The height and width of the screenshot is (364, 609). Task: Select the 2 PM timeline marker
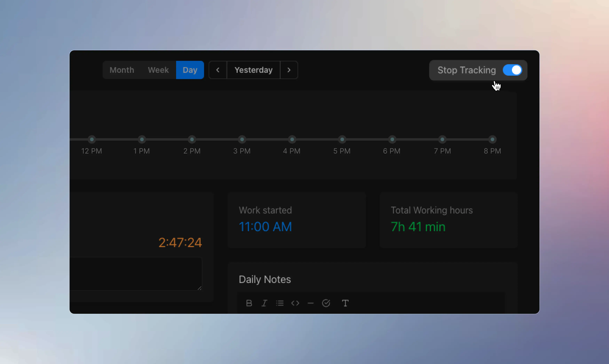[192, 139]
